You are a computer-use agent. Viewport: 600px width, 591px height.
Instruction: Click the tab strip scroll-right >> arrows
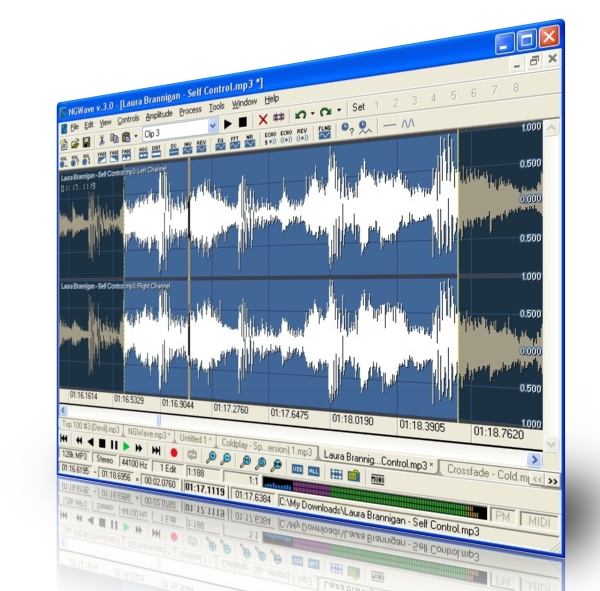tap(553, 481)
